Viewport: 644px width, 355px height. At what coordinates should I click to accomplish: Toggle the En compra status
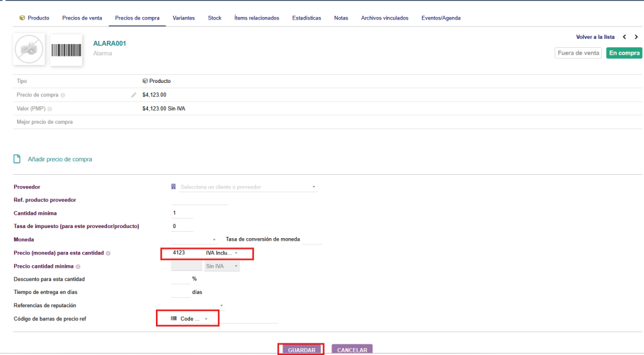(x=623, y=53)
